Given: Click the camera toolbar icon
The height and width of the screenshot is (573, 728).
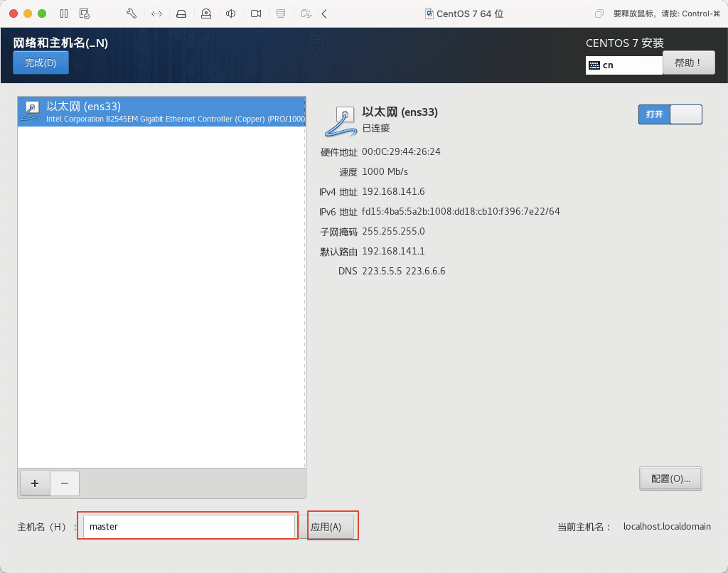Looking at the screenshot, I should [x=256, y=14].
